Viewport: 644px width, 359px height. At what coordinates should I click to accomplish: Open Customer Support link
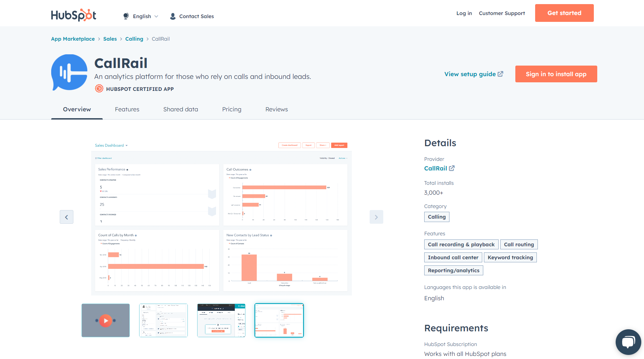[x=502, y=13]
